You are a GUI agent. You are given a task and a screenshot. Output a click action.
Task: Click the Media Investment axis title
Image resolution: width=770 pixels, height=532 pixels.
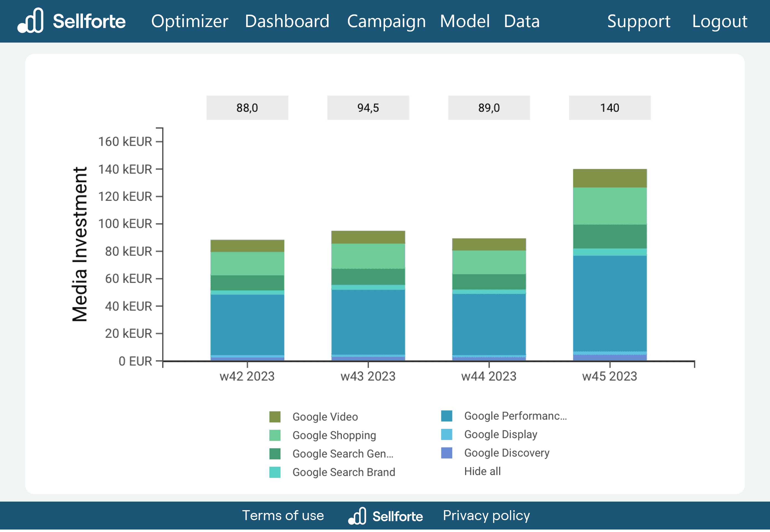pyautogui.click(x=79, y=244)
